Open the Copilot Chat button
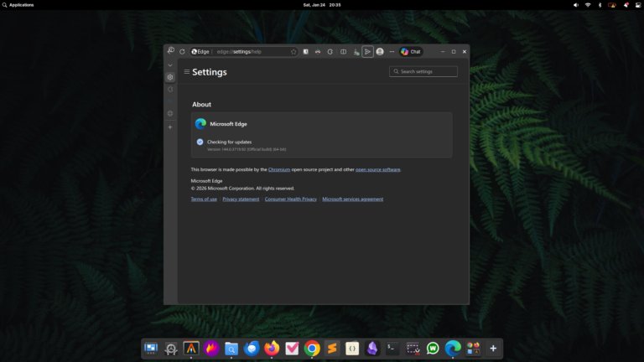 410,52
